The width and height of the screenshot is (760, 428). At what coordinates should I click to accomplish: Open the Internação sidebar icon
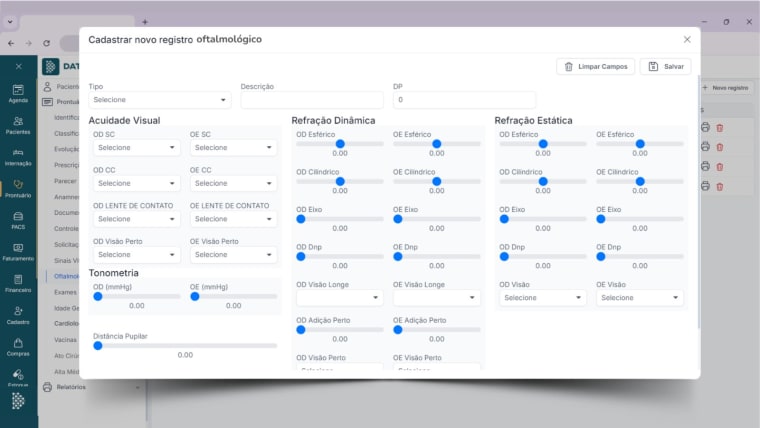pyautogui.click(x=18, y=157)
